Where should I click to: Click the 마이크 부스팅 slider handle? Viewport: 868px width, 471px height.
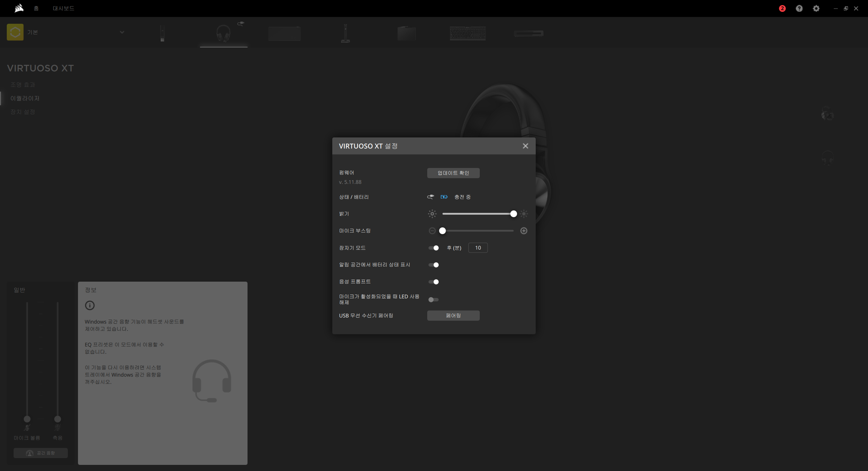(x=442, y=231)
